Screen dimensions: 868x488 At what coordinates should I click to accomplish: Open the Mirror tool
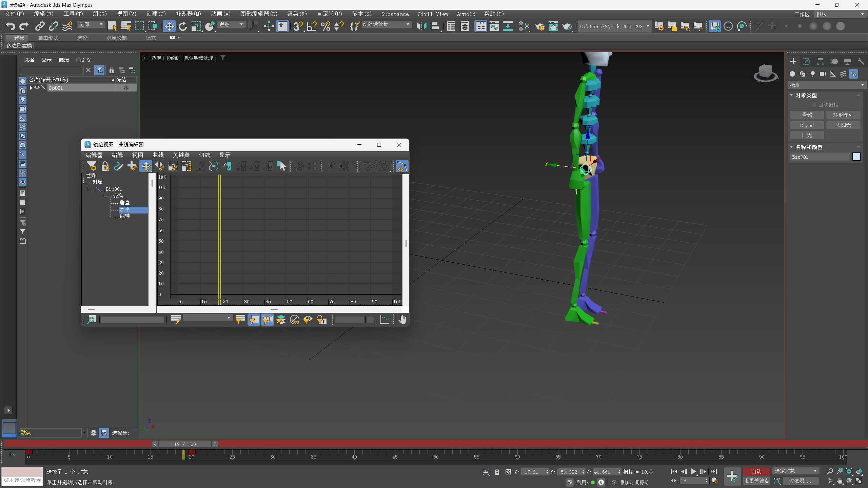click(421, 26)
